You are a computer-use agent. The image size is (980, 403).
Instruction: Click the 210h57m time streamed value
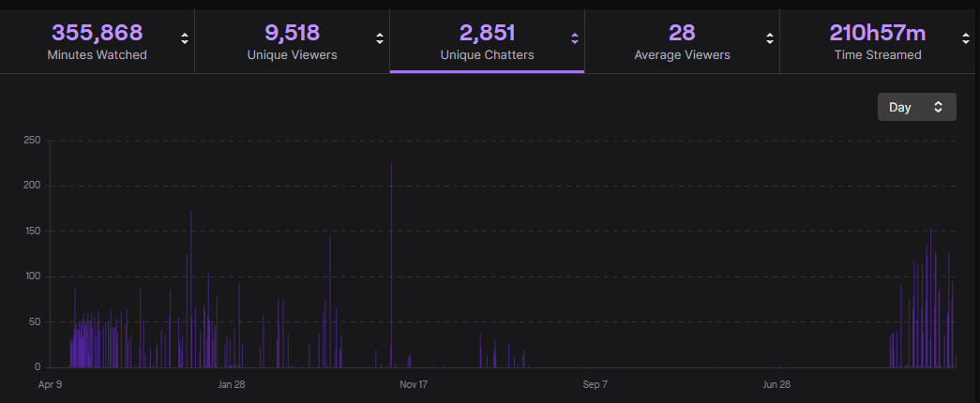pos(878,32)
